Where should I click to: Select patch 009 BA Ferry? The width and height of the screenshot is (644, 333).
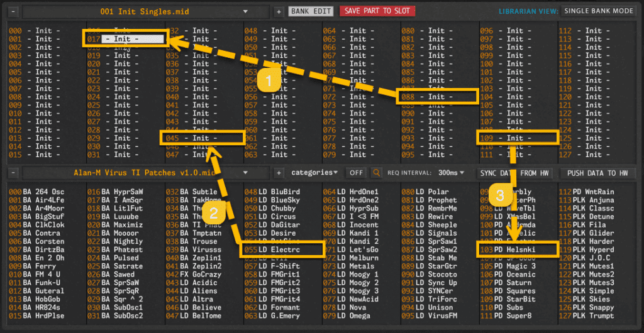33,266
